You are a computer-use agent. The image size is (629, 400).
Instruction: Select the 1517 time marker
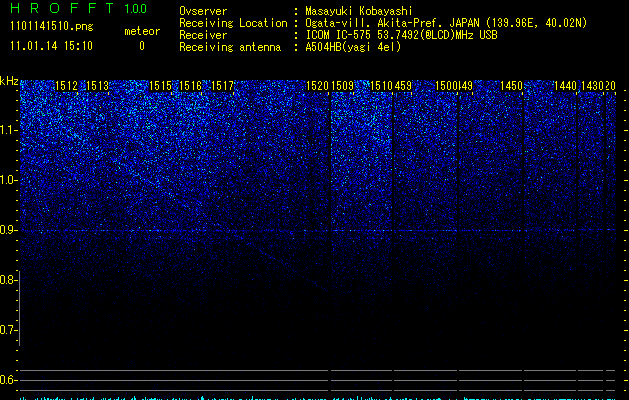click(x=222, y=86)
